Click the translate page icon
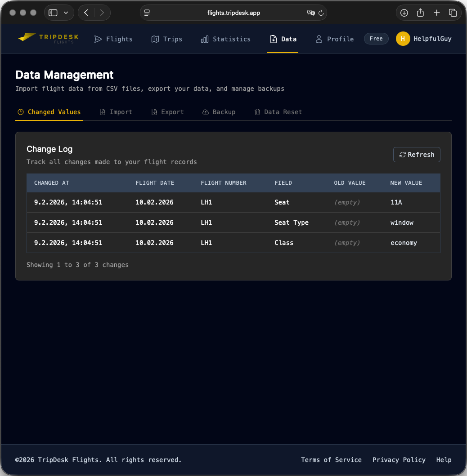This screenshot has height=476, width=467. (x=311, y=13)
